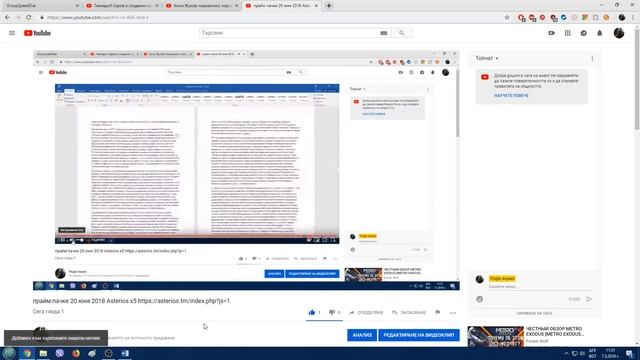
Task: Open the НАУЧЕТЕ ПОВЕЧЕ link in chat
Action: pyautogui.click(x=511, y=96)
